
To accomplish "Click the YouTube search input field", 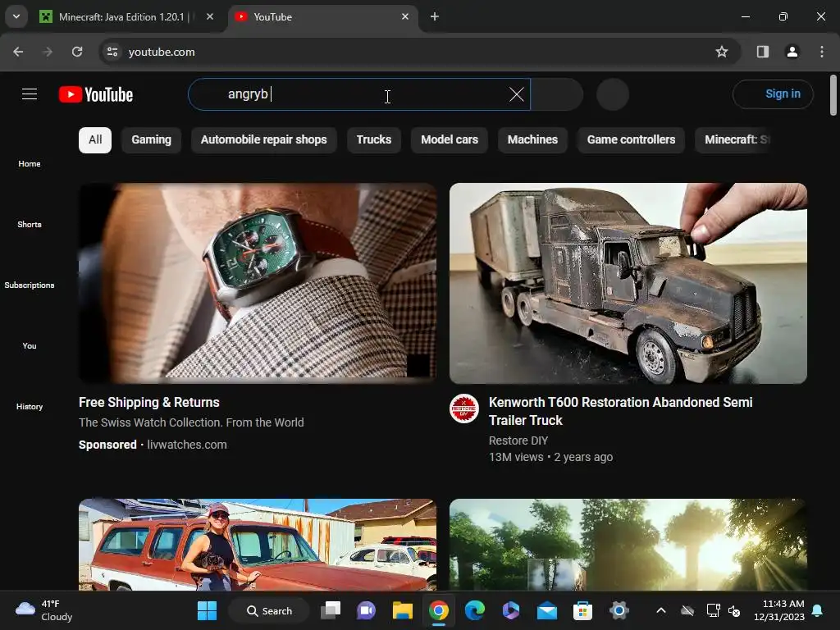I will click(x=359, y=94).
